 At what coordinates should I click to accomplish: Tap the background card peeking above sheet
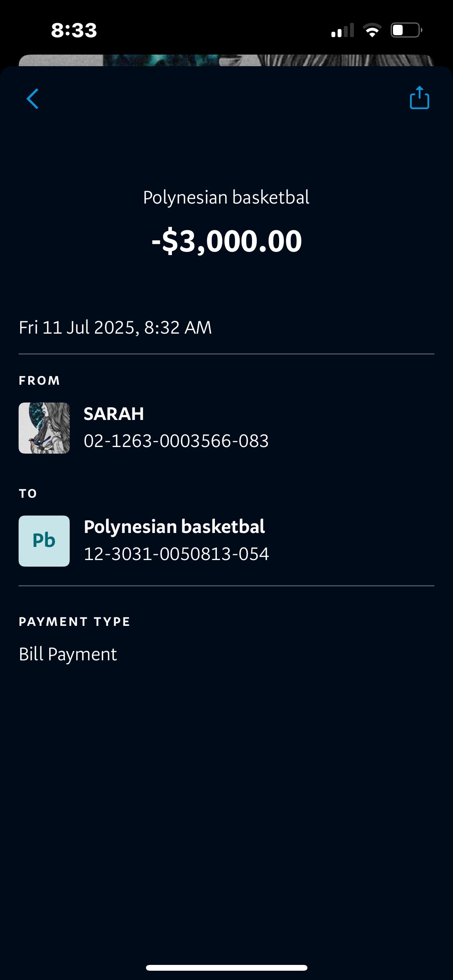click(x=226, y=60)
